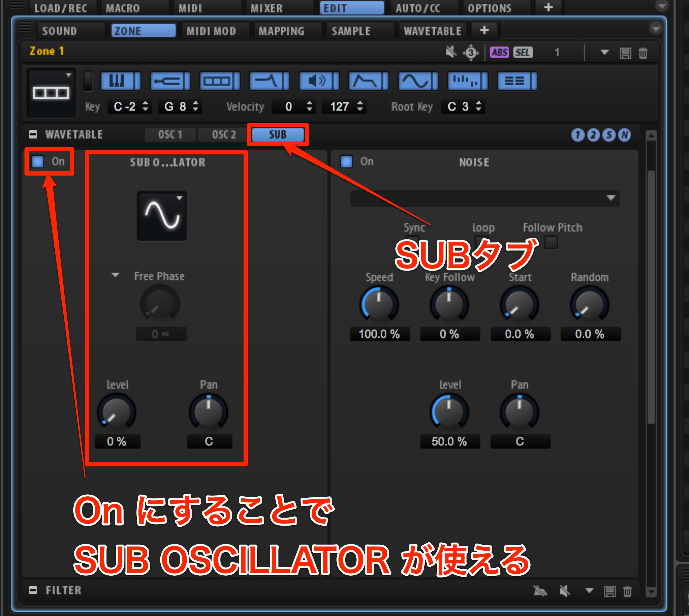Save the zone preset with disk icon
The width and height of the screenshot is (689, 616).
pyautogui.click(x=625, y=53)
